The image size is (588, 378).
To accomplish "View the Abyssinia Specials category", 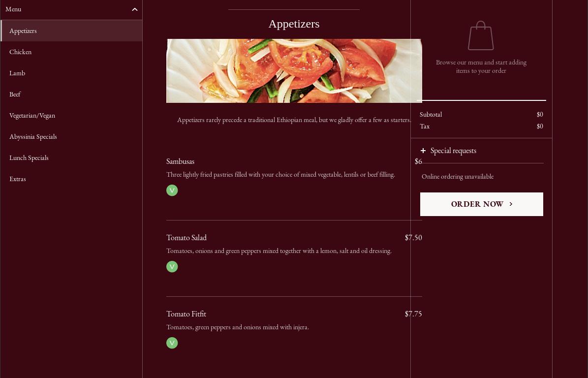I will click(33, 137).
